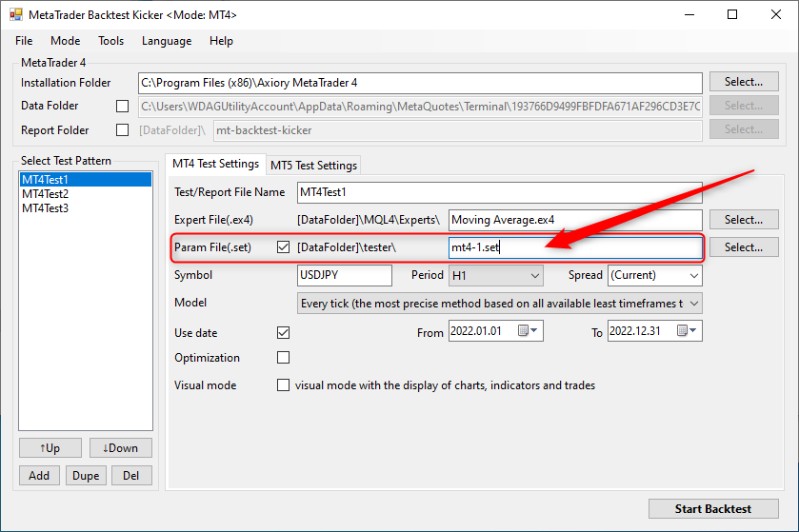
Task: Click the Param File mt4-1.set field
Action: (575, 247)
